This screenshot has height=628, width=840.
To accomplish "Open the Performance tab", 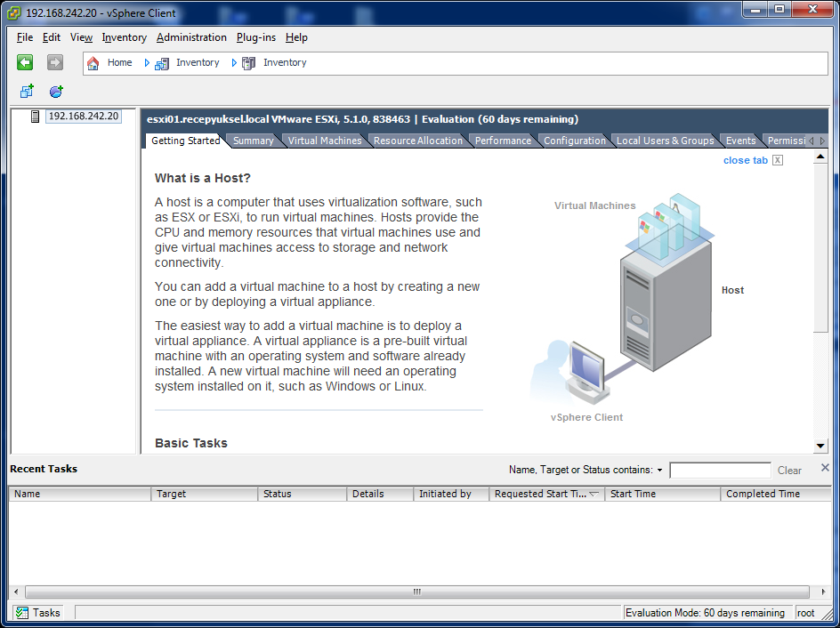I will [x=503, y=141].
